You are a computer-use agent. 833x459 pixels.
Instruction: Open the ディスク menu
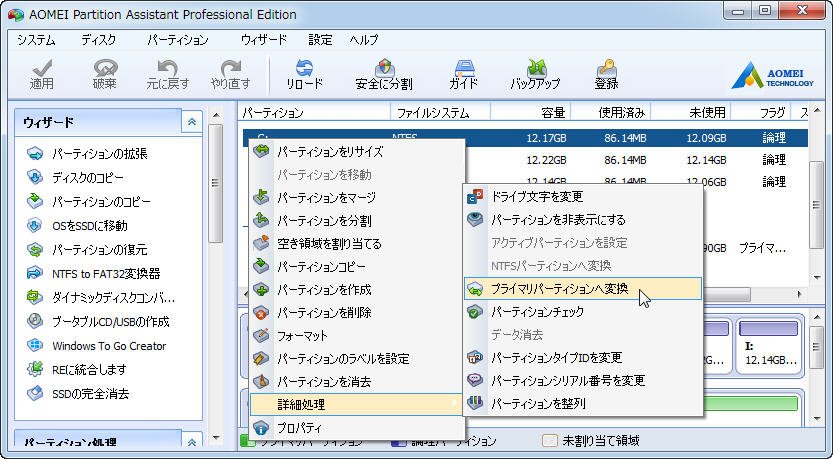[99, 40]
